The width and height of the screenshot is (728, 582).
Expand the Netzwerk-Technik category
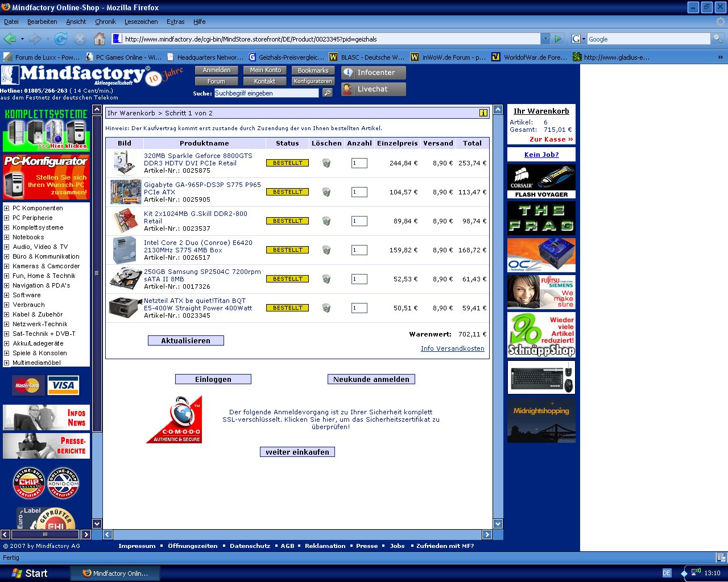coord(7,324)
